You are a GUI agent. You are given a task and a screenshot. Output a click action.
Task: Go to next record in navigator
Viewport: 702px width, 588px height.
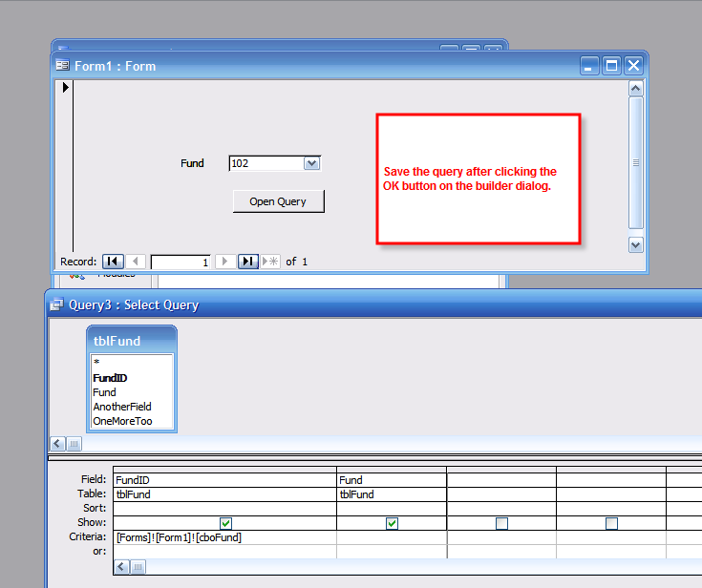(224, 262)
